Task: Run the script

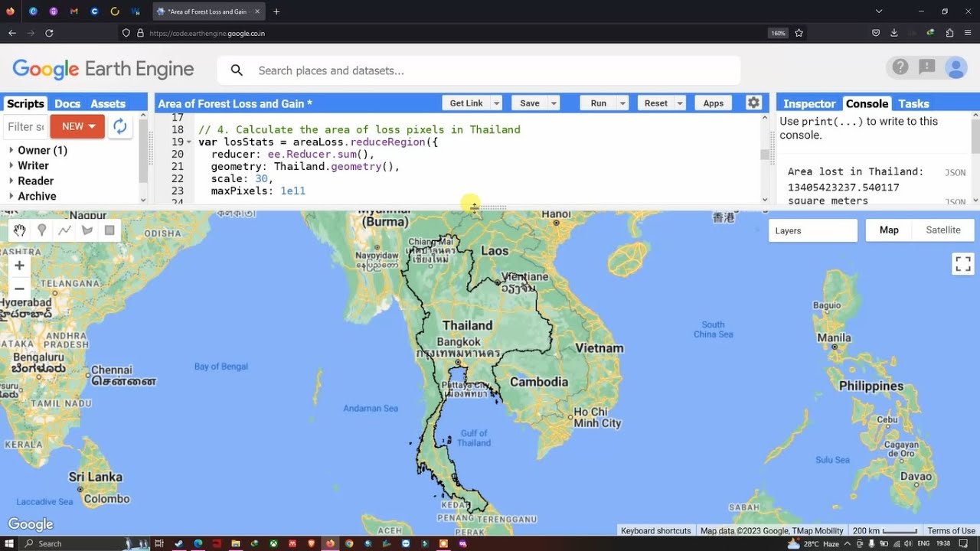Action: tap(599, 103)
